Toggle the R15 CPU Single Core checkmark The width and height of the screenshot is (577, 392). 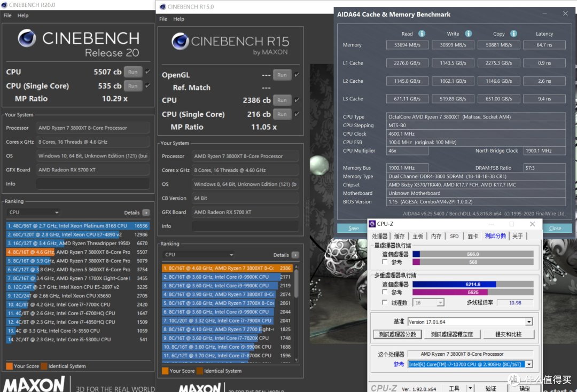[x=297, y=114]
